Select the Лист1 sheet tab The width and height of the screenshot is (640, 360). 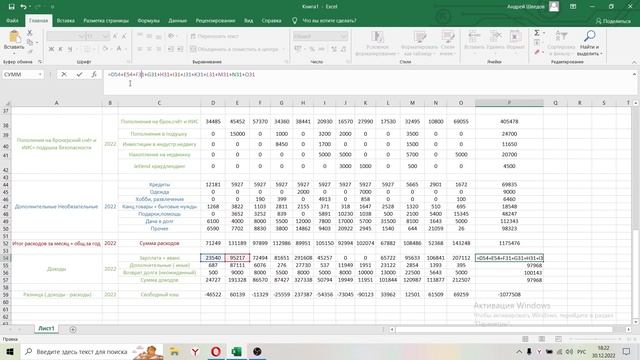46,329
